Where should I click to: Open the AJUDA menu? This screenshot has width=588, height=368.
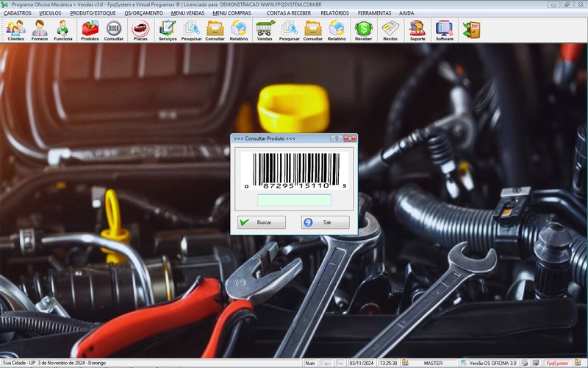click(406, 13)
